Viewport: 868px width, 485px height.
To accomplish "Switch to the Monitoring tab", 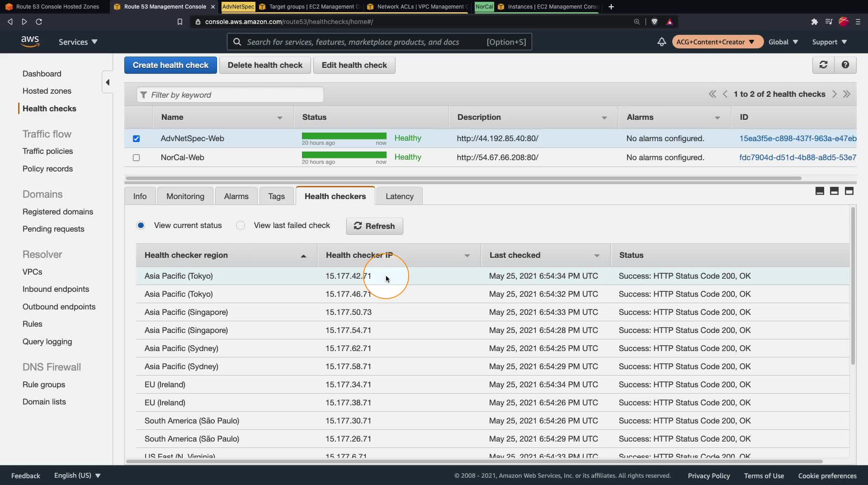I will point(185,196).
